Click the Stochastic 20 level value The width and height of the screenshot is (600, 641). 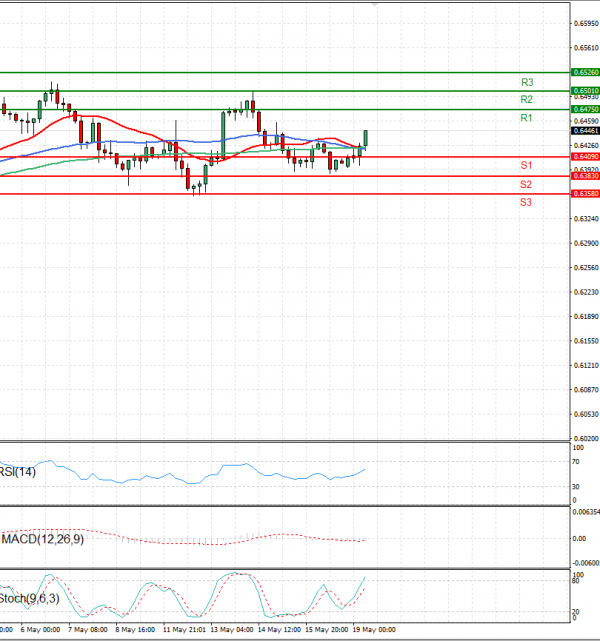click(x=575, y=612)
